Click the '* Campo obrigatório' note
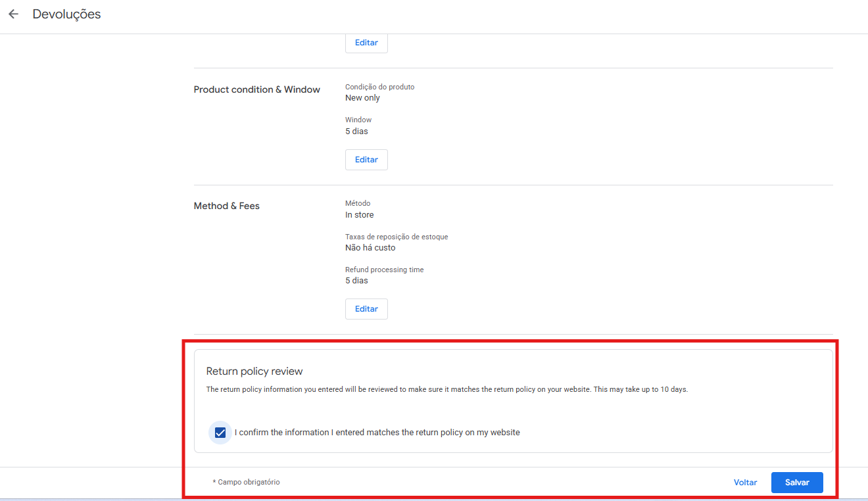868x501 pixels. (246, 482)
